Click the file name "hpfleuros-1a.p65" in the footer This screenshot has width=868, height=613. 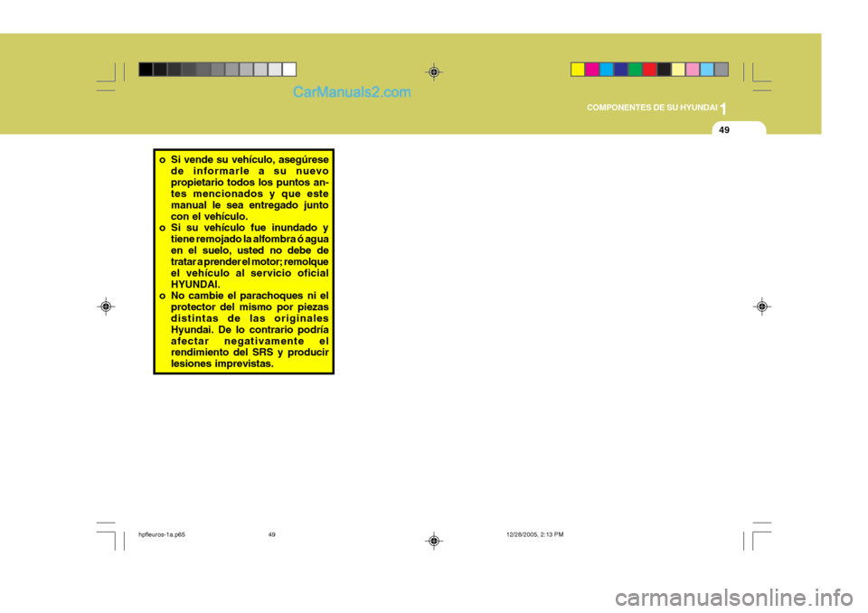pyautogui.click(x=162, y=534)
